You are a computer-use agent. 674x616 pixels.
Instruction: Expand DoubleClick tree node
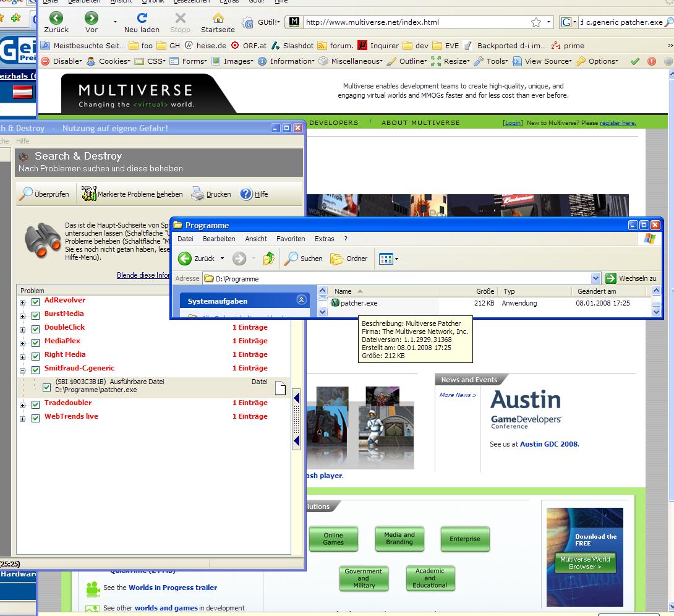coord(22,330)
